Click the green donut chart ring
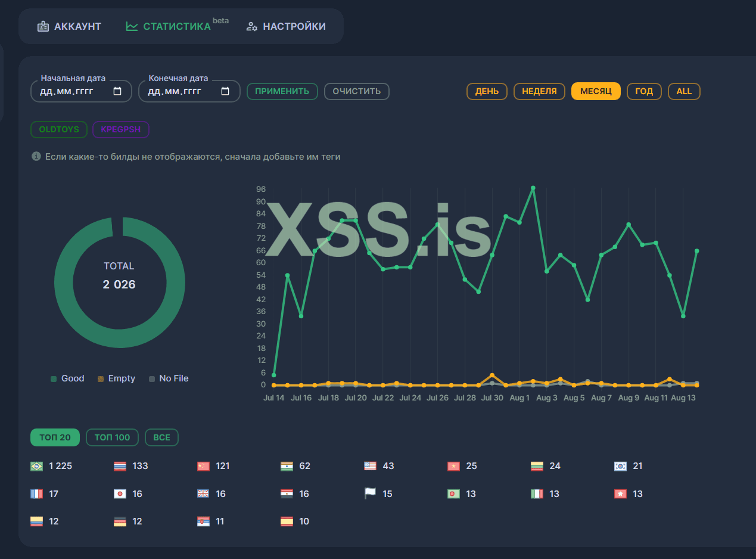Screen dimensions: 756x559 (119, 338)
